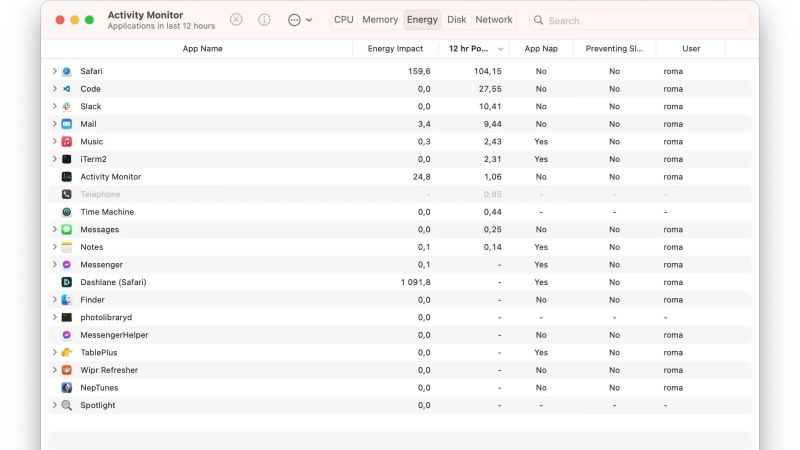This screenshot has width=800, height=450.
Task: Switch to the Memory tab
Action: coord(380,20)
